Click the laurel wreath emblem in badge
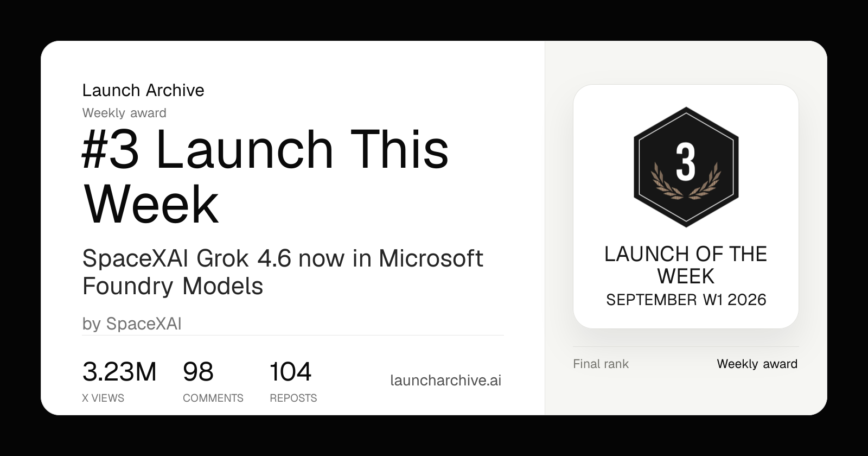The width and height of the screenshot is (868, 456). [686, 181]
